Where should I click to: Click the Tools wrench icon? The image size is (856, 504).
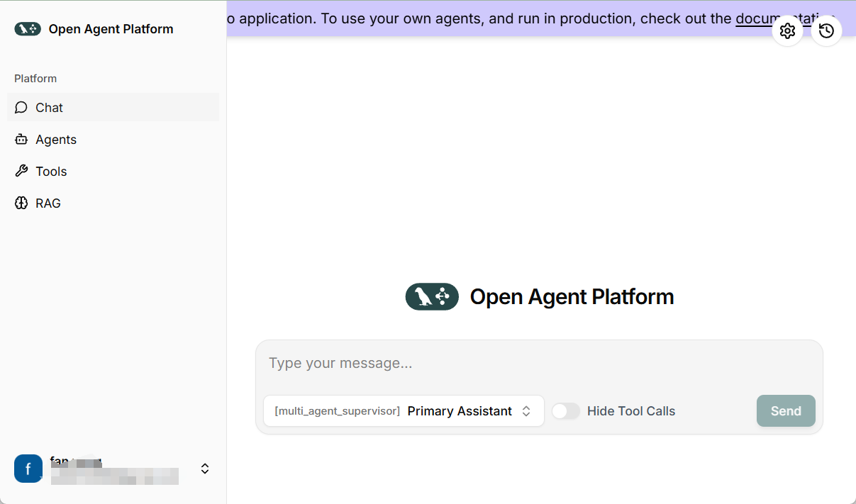[21, 172]
